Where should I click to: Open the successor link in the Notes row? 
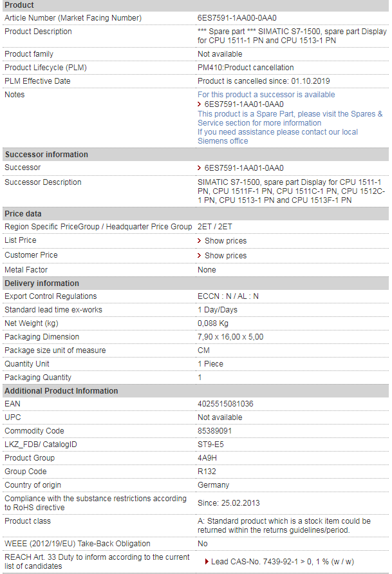click(x=244, y=104)
